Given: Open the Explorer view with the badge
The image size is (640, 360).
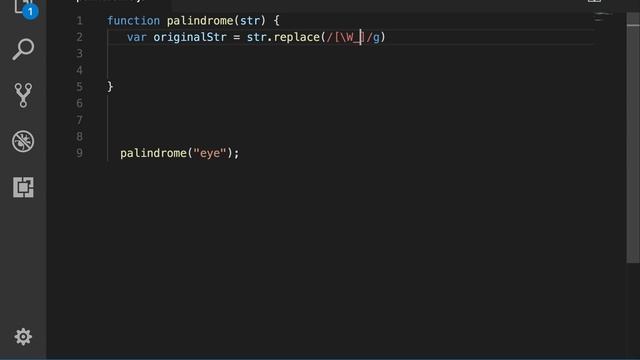Looking at the screenshot, I should coord(24,8).
